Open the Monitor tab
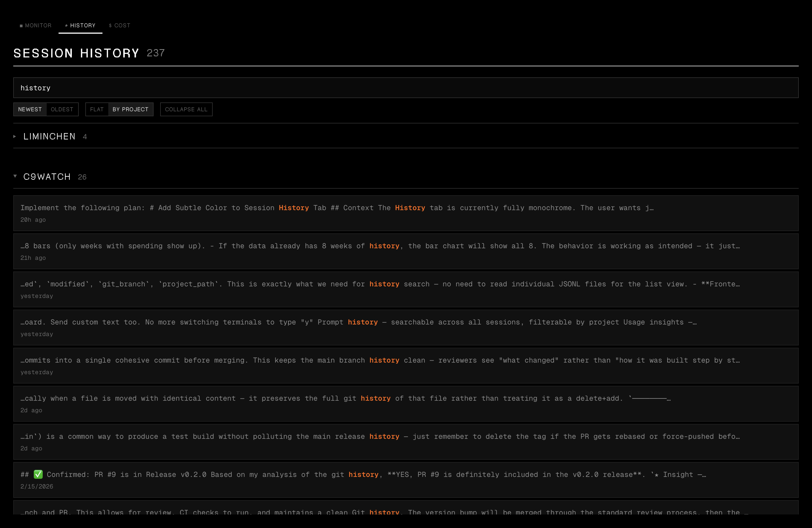The height and width of the screenshot is (528, 812). pyautogui.click(x=36, y=26)
